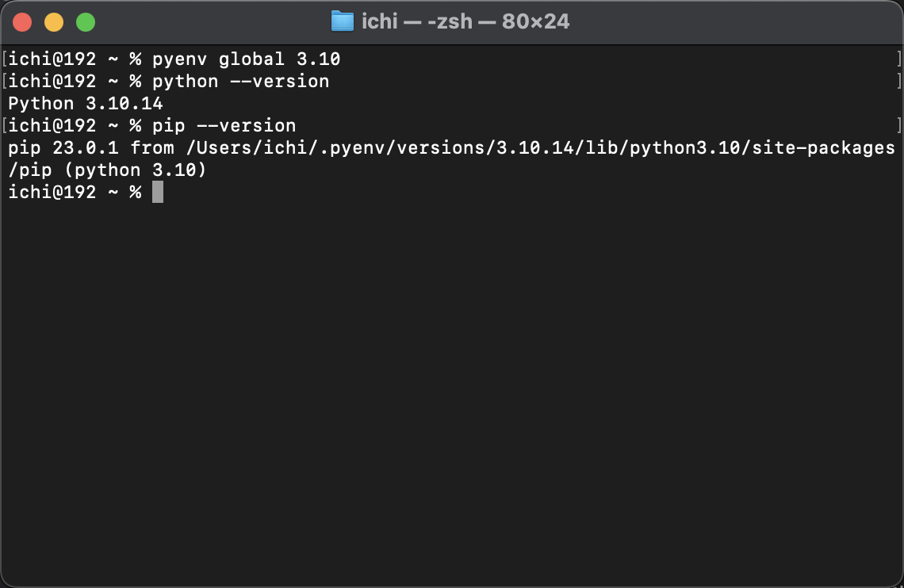The image size is (904, 588).
Task: Click the "Python 3.10.14" output line
Action: (x=86, y=104)
